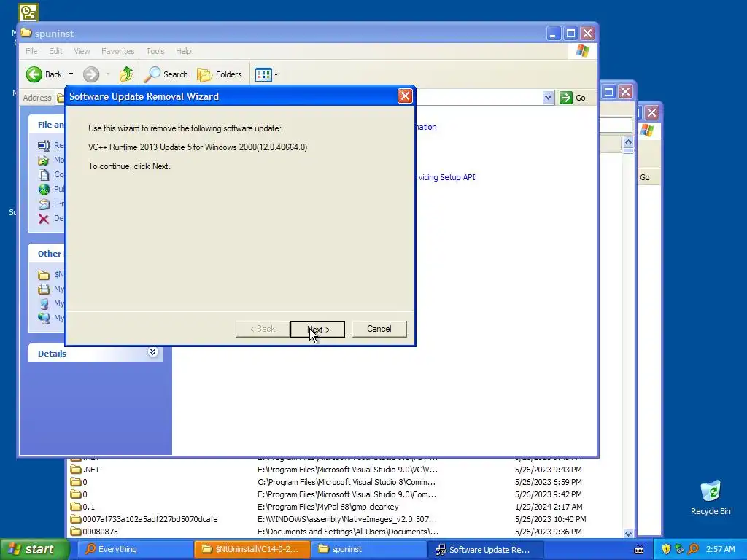This screenshot has height=560, width=747.
Task: Switch to spuninst taskbar button
Action: tap(368, 550)
